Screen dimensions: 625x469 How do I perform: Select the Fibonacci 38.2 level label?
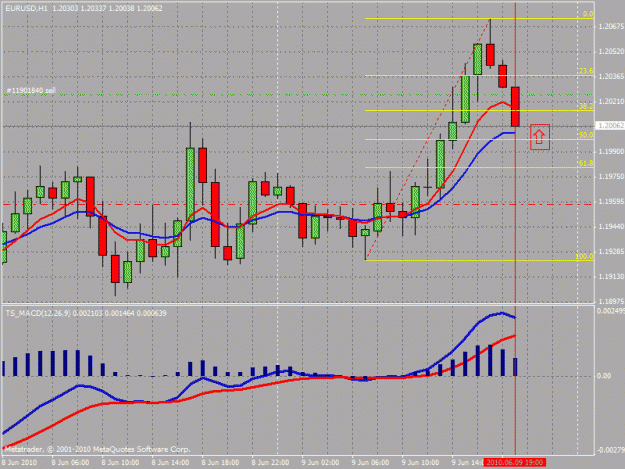586,106
